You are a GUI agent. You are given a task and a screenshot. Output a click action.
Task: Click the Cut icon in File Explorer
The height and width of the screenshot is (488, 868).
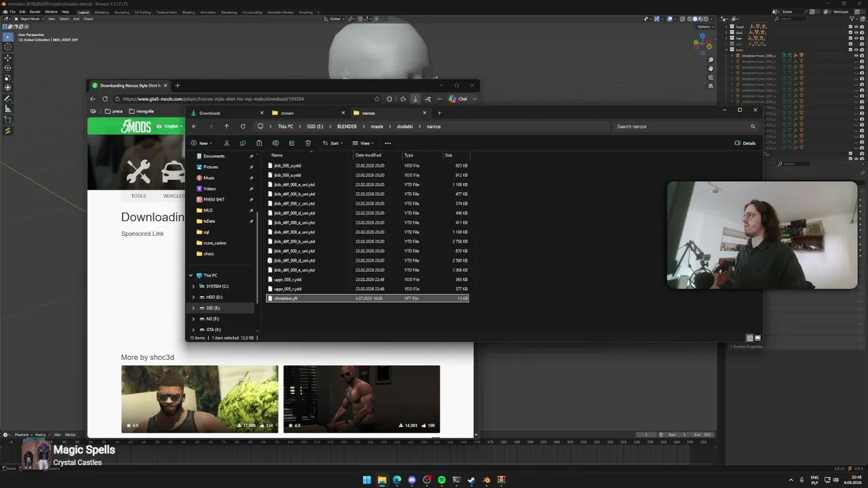[x=226, y=143]
